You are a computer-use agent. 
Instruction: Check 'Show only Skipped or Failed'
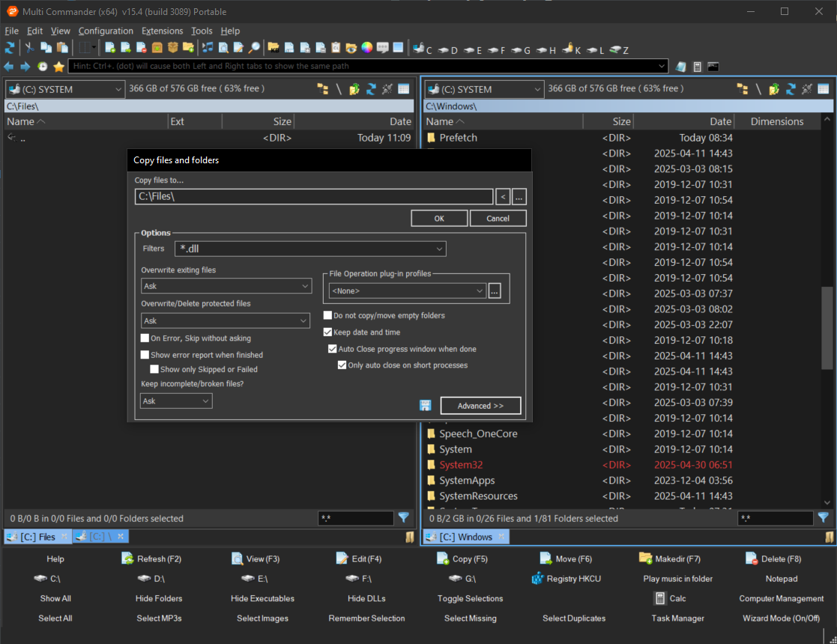point(154,368)
